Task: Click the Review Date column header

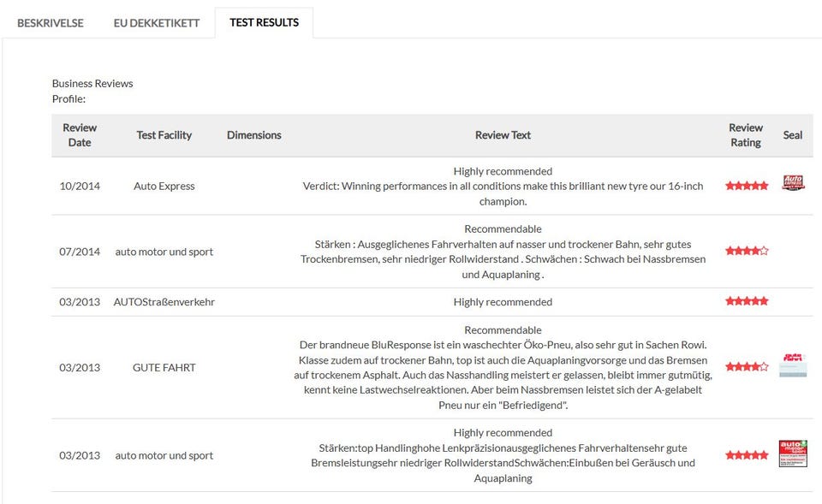Action: tap(80, 135)
